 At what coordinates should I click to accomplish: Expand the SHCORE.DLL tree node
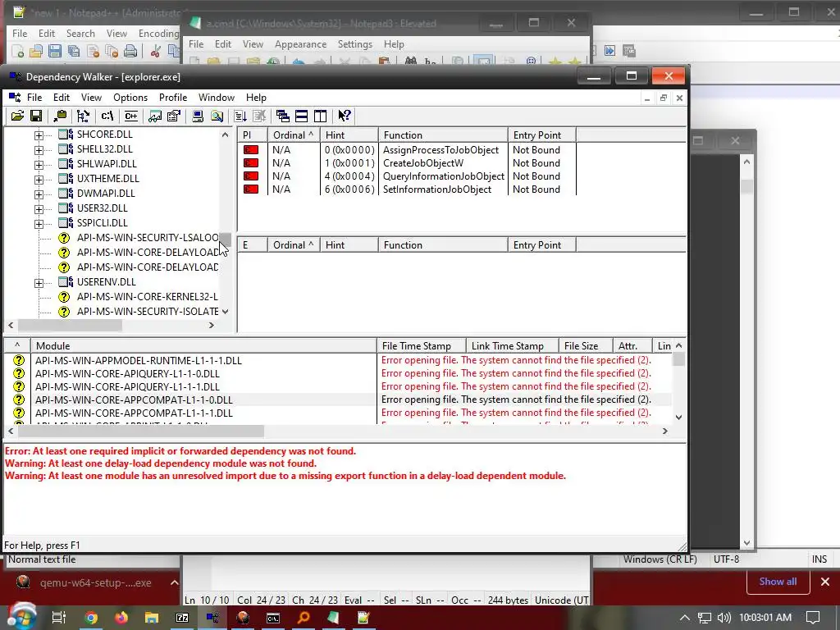point(39,135)
